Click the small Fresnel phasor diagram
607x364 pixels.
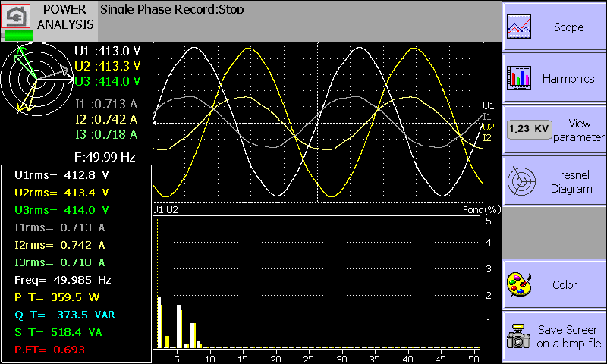(36, 80)
